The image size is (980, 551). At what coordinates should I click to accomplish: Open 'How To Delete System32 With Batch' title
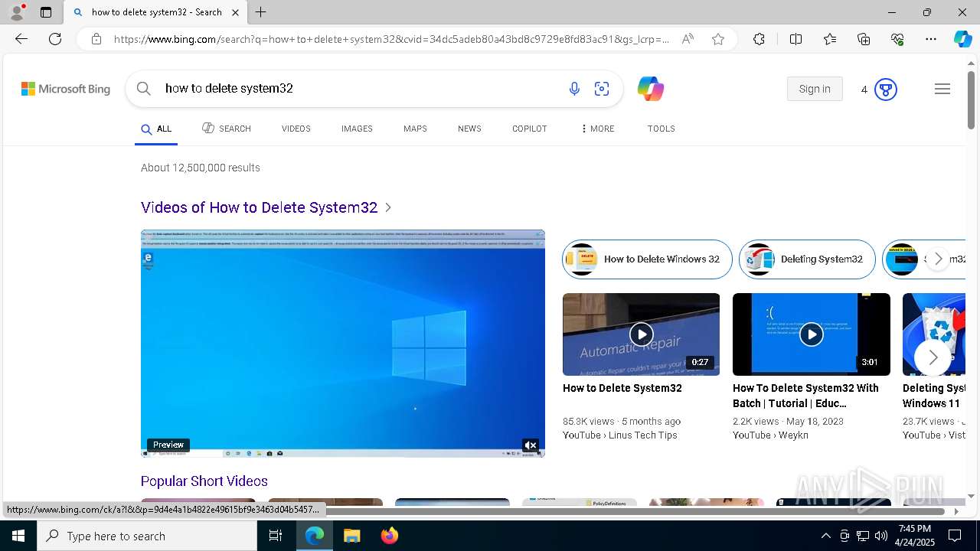805,396
